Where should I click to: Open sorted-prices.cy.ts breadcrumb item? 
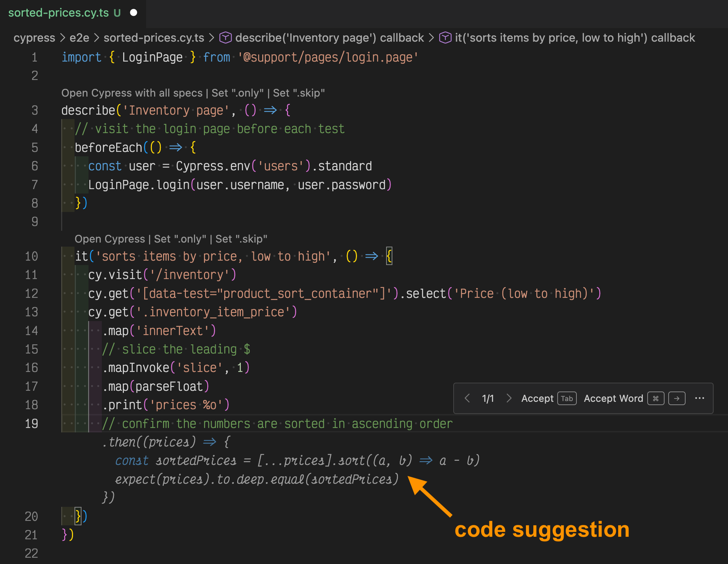(154, 38)
